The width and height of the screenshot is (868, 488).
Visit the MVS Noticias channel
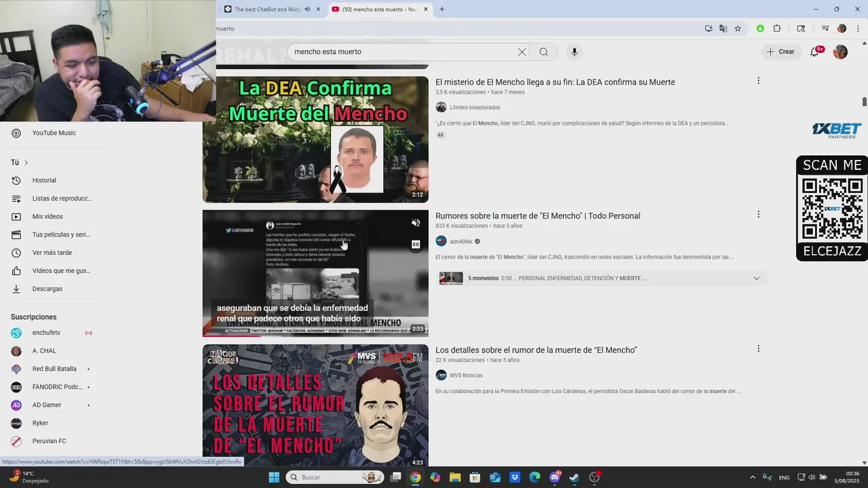(466, 375)
